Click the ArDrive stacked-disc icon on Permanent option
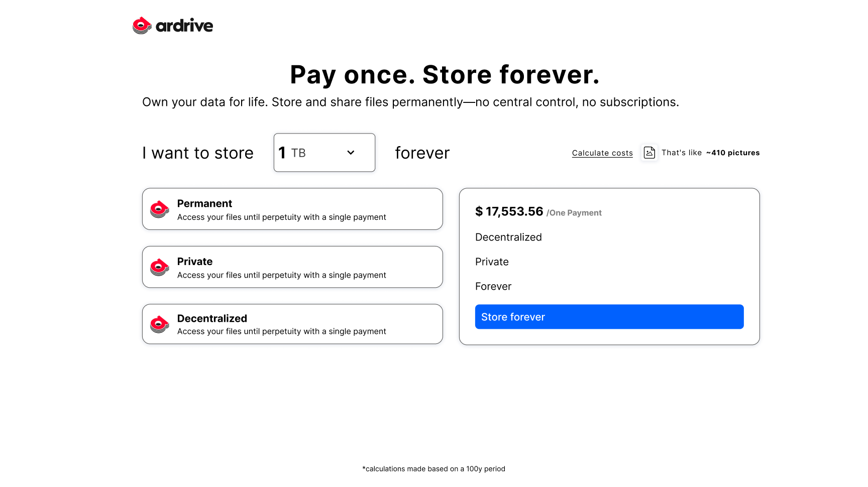Image resolution: width=868 pixels, height=487 pixels. coord(159,209)
